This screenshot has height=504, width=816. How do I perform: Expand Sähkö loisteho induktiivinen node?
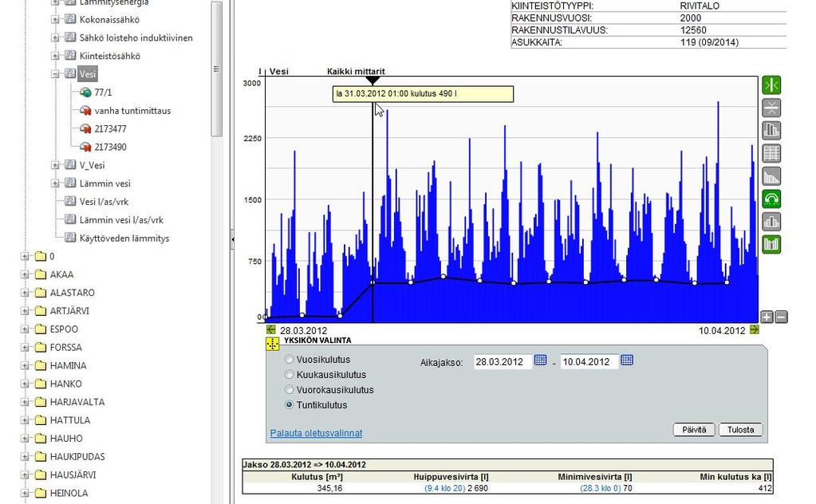click(55, 37)
